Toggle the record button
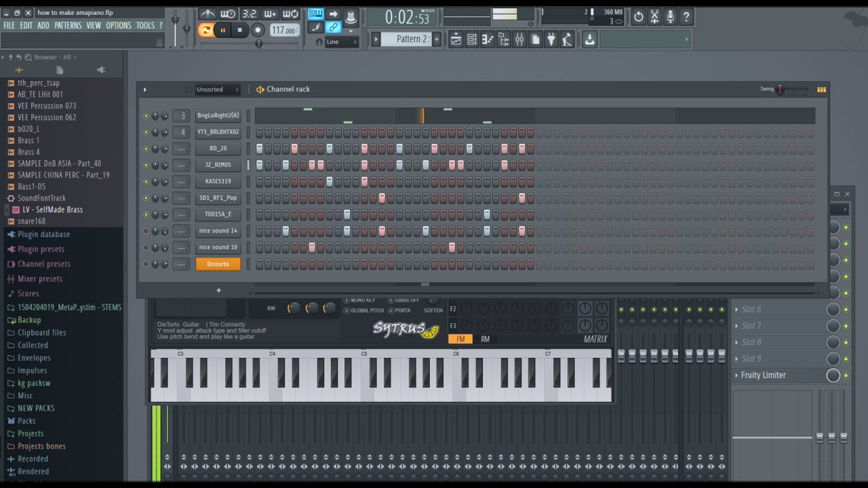The image size is (868, 488). (258, 30)
